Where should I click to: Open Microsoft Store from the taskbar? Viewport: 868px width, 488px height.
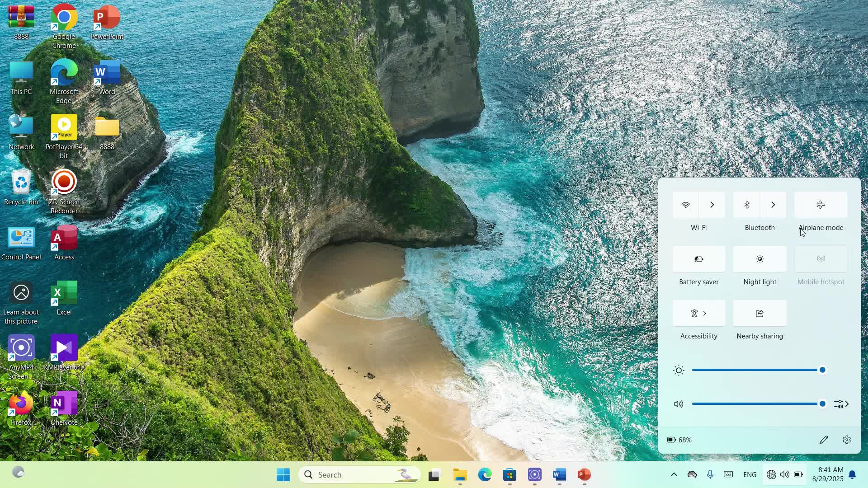point(510,474)
